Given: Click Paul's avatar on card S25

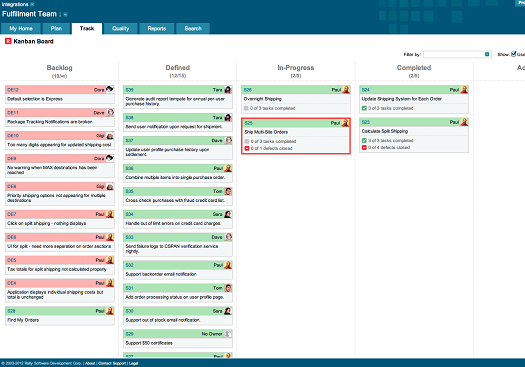Looking at the screenshot, I should click(346, 123).
